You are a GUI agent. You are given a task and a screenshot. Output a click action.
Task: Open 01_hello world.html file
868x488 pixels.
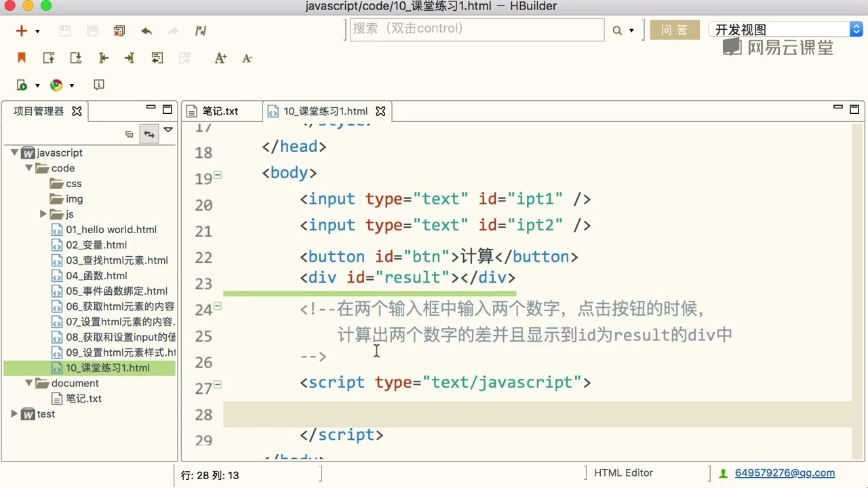(104, 230)
